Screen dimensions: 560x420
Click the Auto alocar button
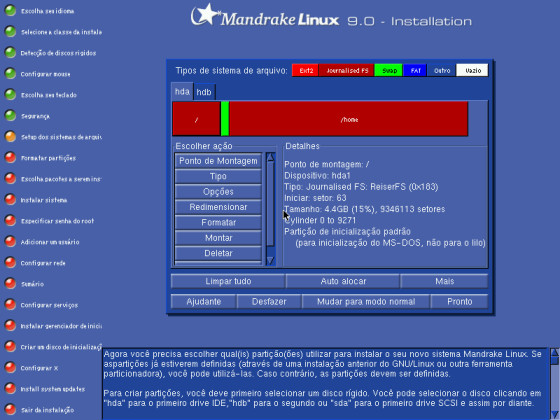[x=343, y=281]
